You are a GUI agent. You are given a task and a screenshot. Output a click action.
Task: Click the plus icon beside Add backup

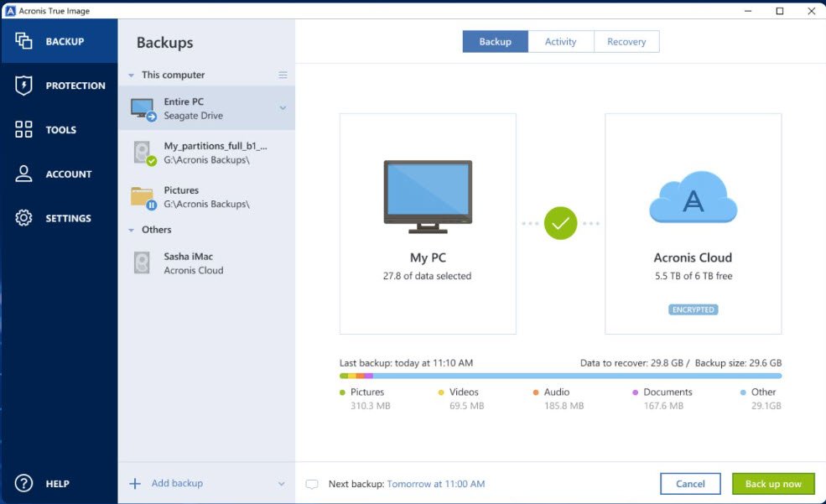tap(135, 484)
